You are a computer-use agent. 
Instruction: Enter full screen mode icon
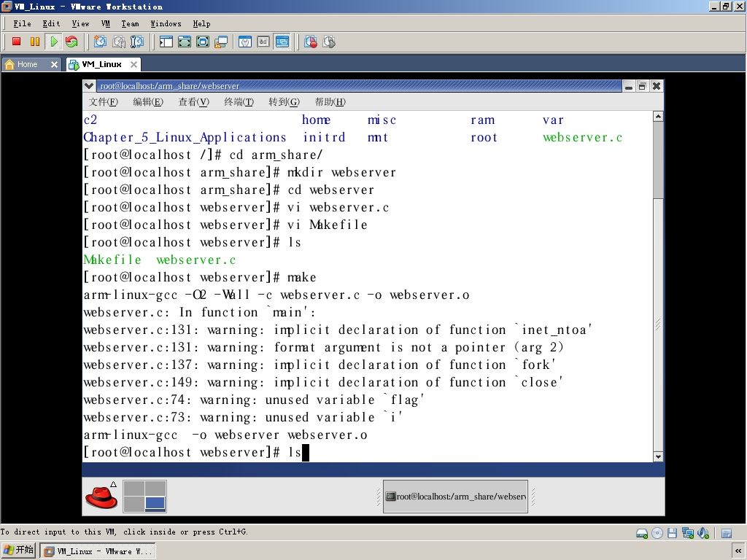(x=203, y=42)
